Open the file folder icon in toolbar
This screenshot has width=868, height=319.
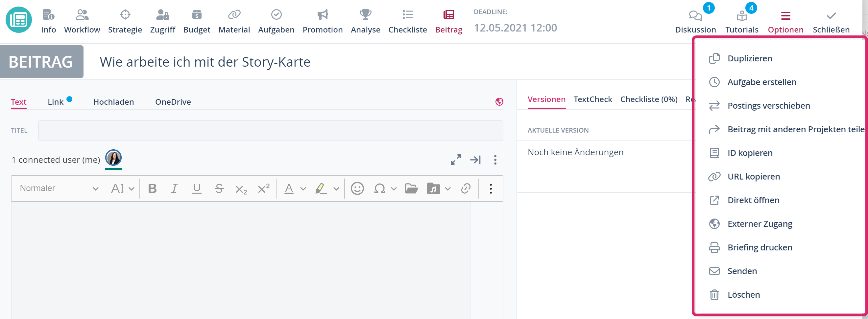pos(411,188)
